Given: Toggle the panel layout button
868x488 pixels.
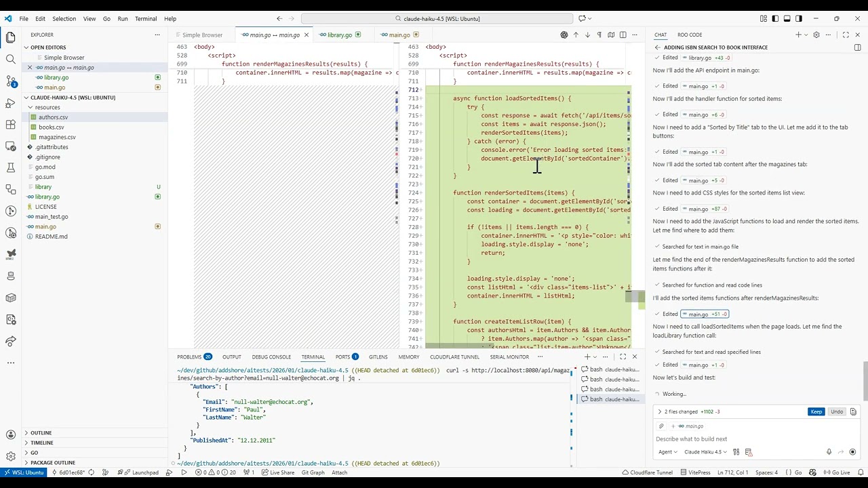Looking at the screenshot, I should coord(787,18).
